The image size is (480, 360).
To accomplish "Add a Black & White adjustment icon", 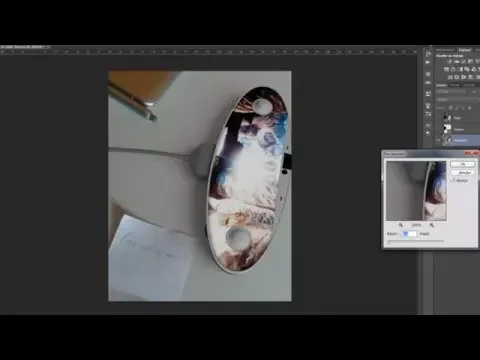I will pos(461,69).
